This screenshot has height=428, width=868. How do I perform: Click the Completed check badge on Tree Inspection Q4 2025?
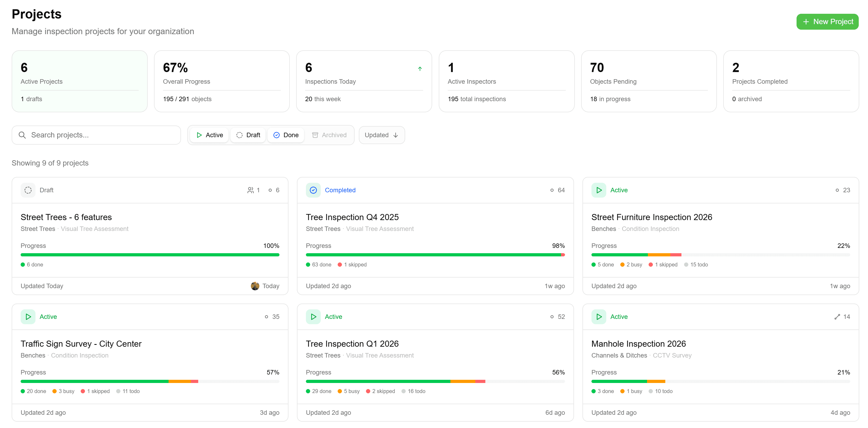click(x=313, y=190)
